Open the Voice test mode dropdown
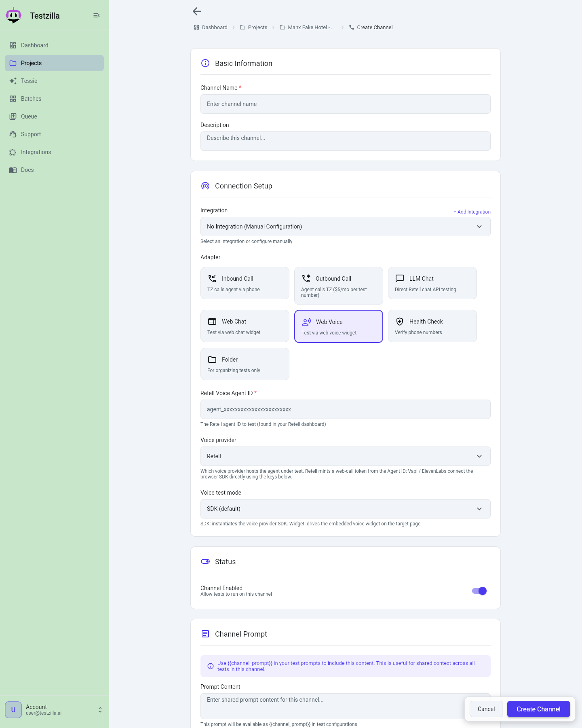The width and height of the screenshot is (582, 728). click(x=346, y=509)
